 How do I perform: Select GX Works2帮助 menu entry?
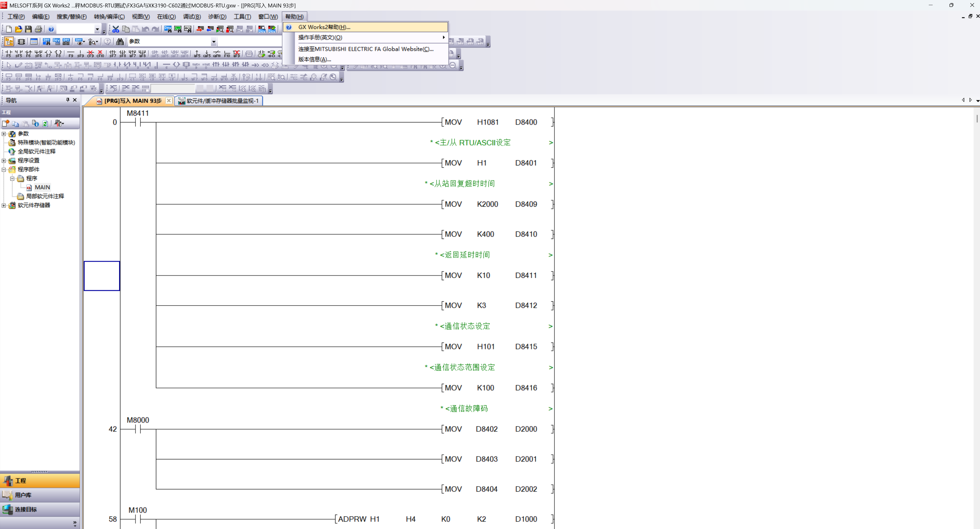point(324,27)
